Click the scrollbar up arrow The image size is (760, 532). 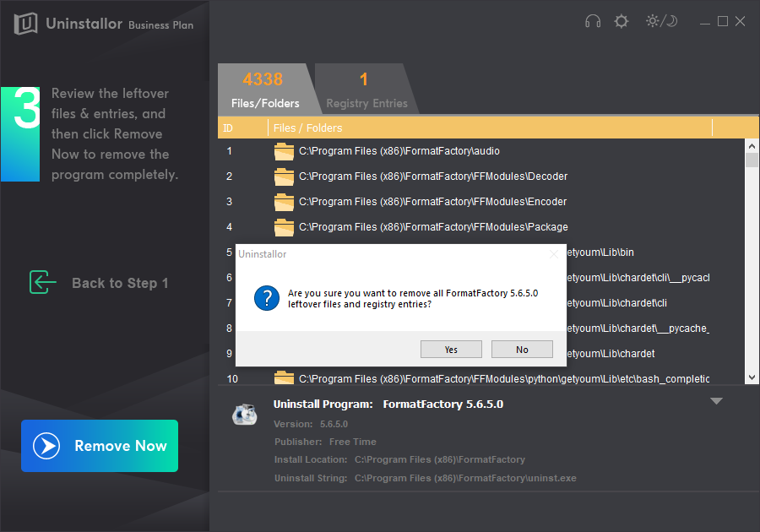[752, 145]
